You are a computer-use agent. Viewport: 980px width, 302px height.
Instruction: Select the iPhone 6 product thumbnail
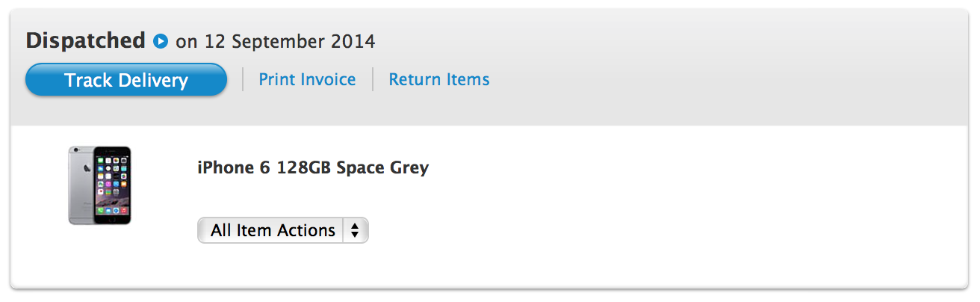(x=100, y=185)
